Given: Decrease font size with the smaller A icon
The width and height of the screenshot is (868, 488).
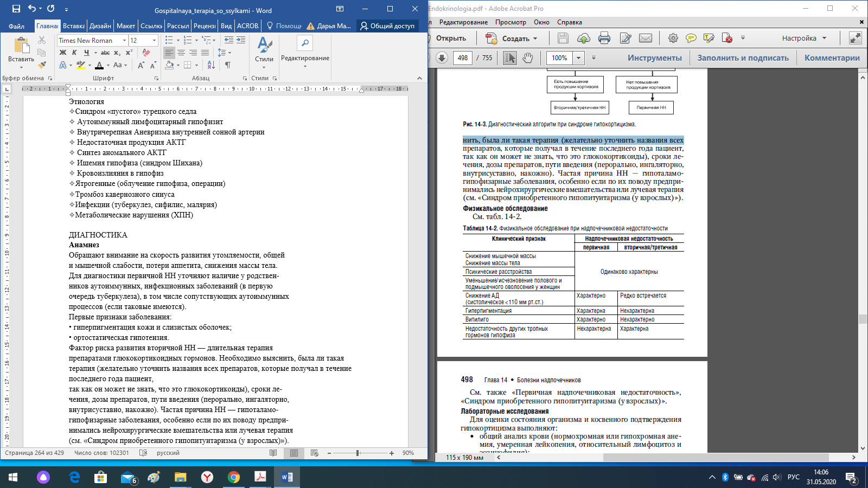Looking at the screenshot, I should pos(153,65).
